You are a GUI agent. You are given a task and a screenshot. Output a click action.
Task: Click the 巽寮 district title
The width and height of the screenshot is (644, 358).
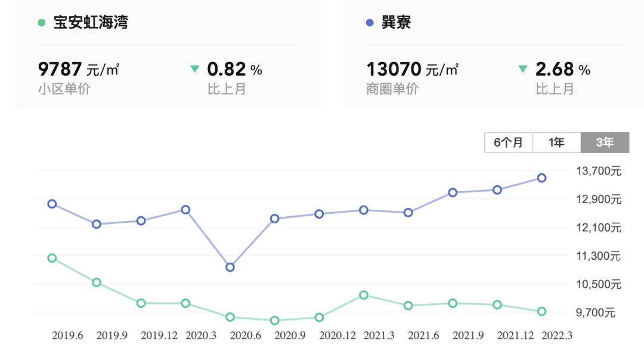point(397,22)
